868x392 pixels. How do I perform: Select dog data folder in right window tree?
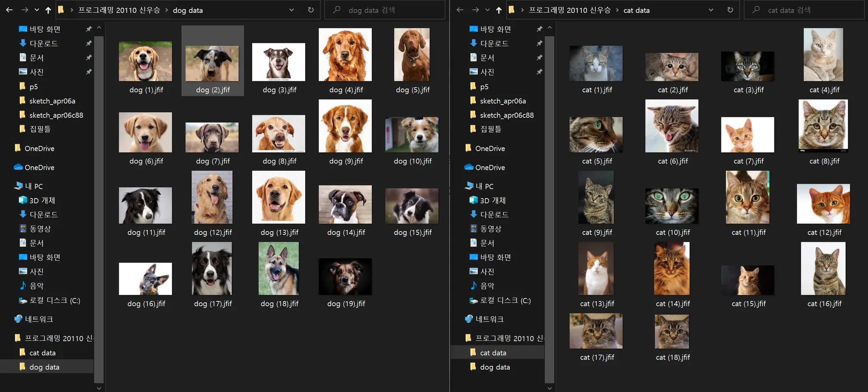pyautogui.click(x=495, y=367)
